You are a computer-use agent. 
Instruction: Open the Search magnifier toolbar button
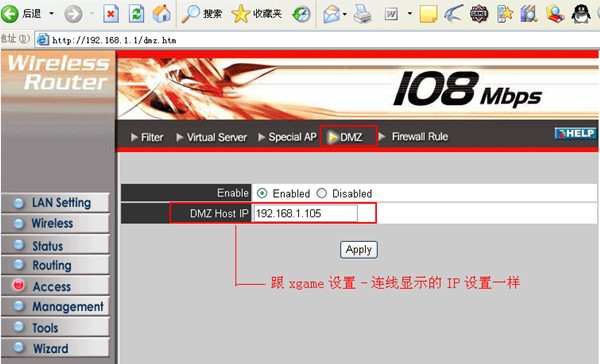pyautogui.click(x=201, y=14)
